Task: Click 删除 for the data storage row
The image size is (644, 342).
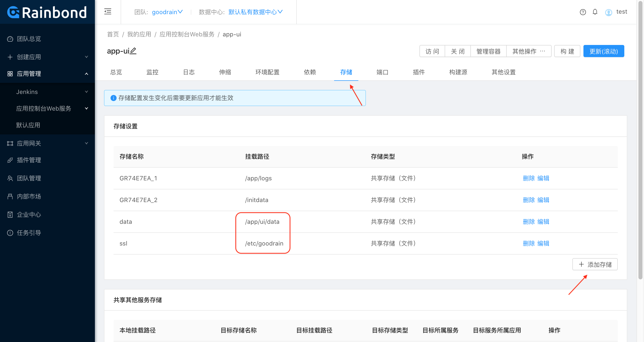Action: pos(529,222)
